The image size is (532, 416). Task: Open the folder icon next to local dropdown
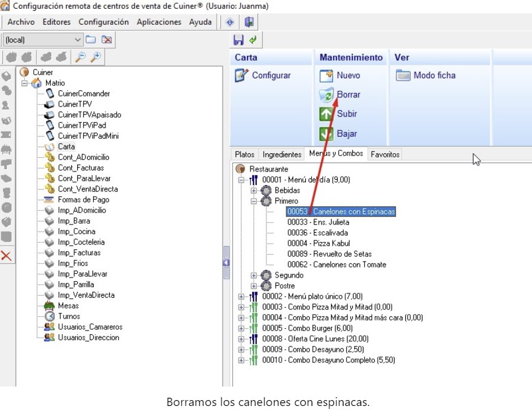(91, 39)
